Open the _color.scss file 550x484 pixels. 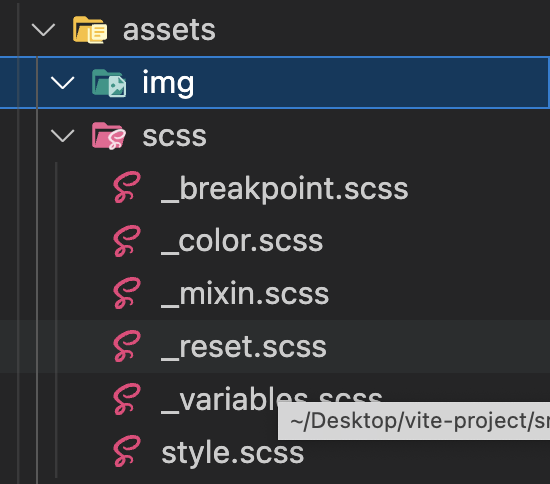242,241
